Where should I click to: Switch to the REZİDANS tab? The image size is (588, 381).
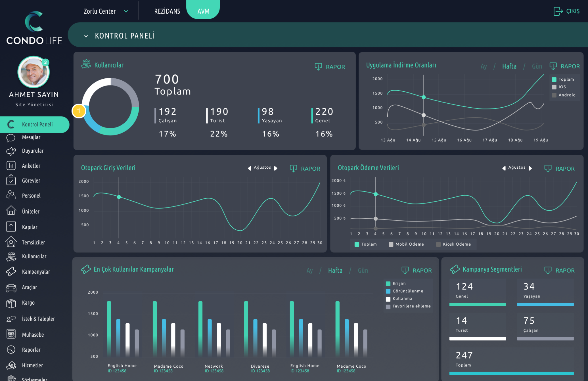(167, 11)
